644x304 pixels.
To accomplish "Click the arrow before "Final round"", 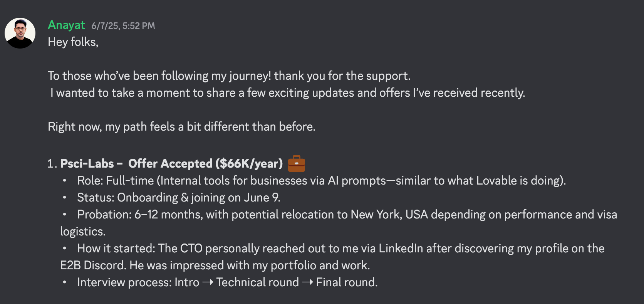I will click(307, 282).
